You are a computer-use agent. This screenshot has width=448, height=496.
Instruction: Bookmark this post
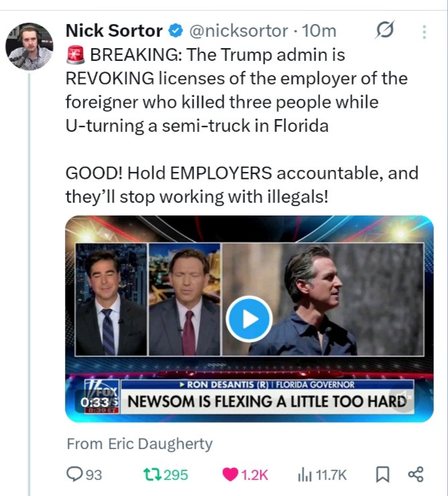[x=382, y=475]
